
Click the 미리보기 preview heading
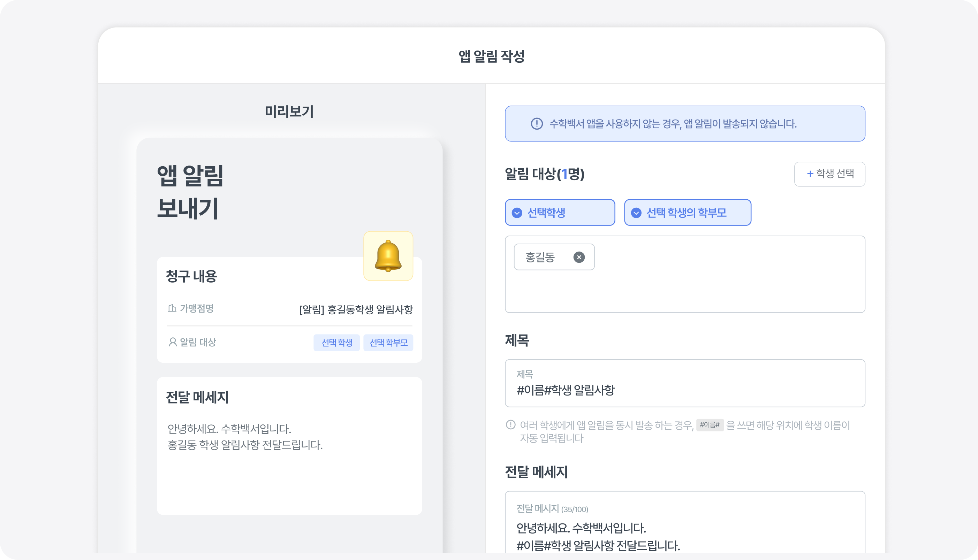pos(289,112)
